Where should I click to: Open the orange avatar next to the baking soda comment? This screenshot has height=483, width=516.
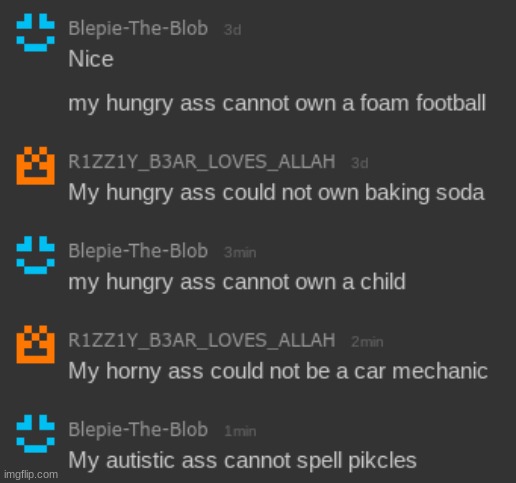[x=36, y=166]
